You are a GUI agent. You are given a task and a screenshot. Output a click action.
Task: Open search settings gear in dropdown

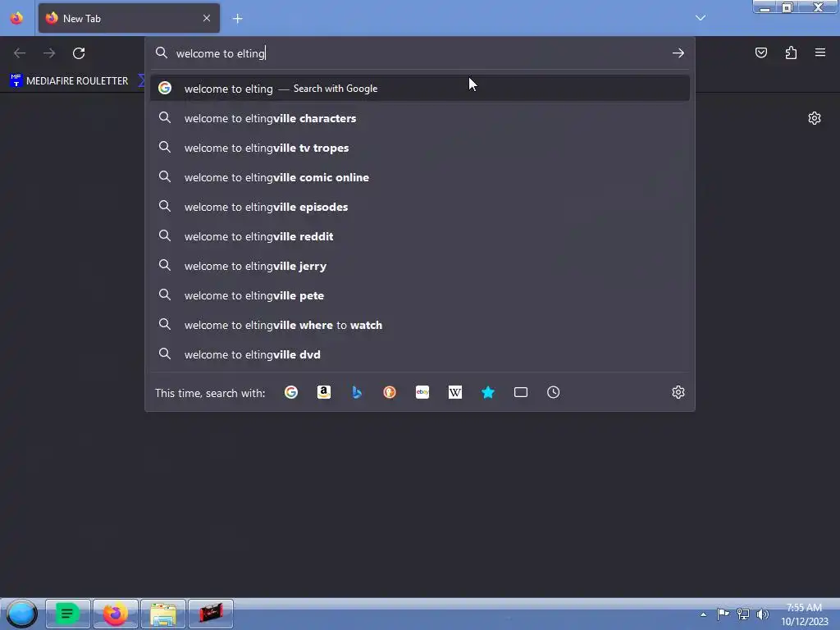(x=678, y=392)
